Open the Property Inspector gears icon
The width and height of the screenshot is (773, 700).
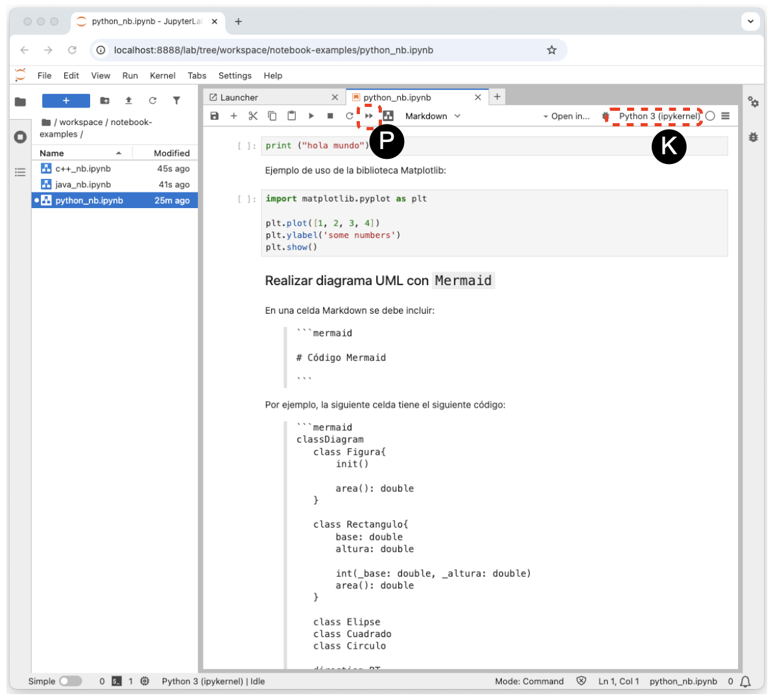754,102
